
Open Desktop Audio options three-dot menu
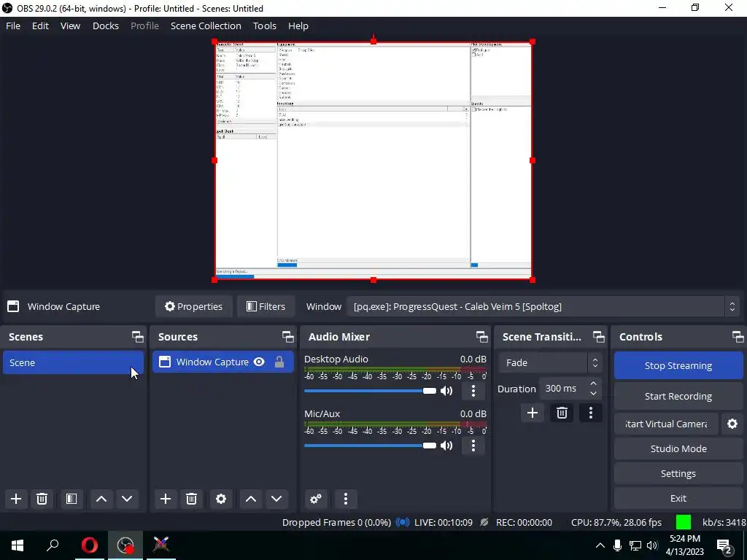click(x=473, y=391)
